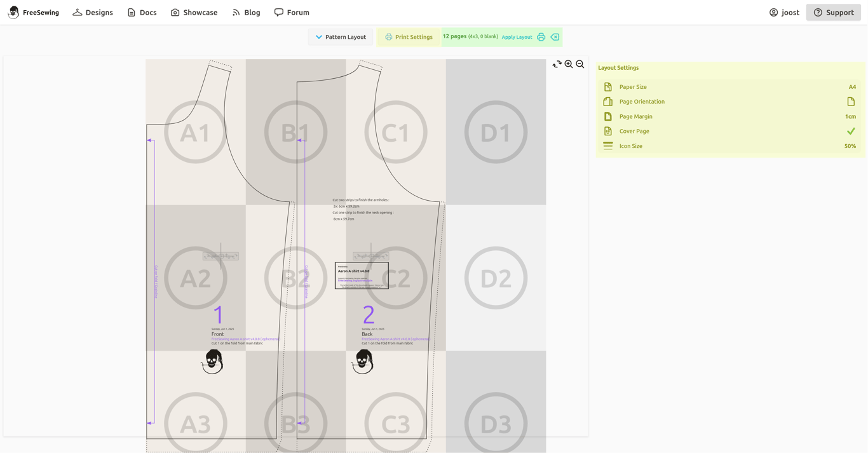Viewport: 868px width, 453px height.
Task: Open the Blog page
Action: [x=246, y=12]
